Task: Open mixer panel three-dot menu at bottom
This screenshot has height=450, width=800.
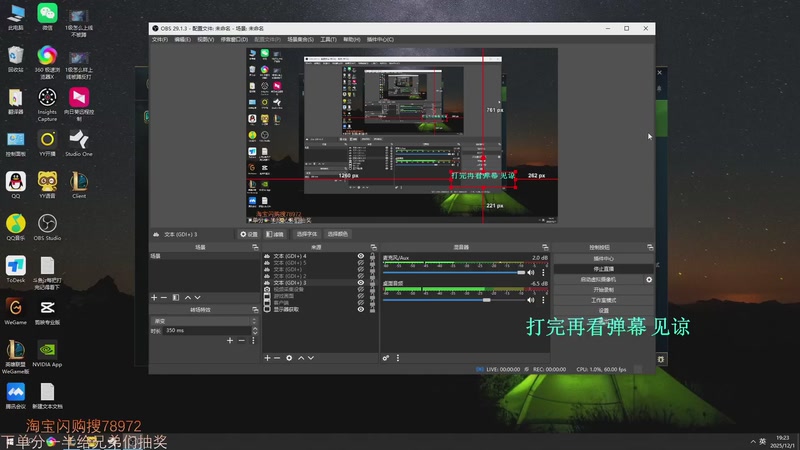Action: [x=397, y=358]
